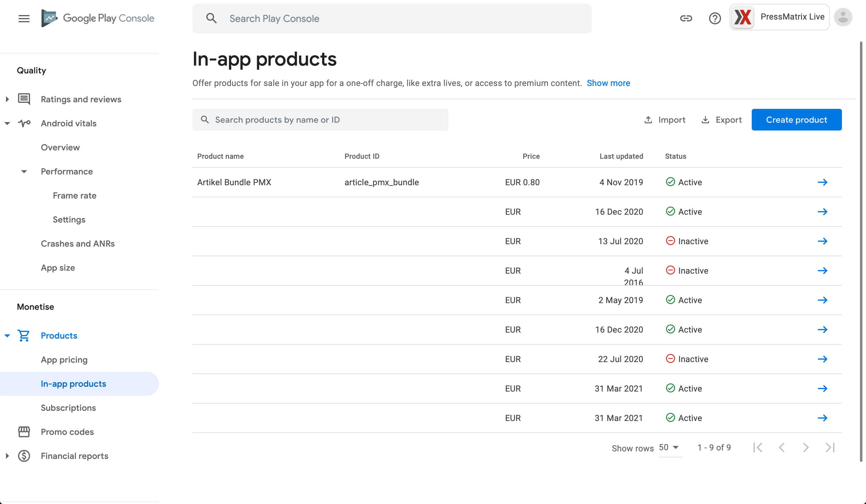Screen dimensions: 866x504
Task: Click the article_pmx_bundle product ID
Action: (x=382, y=182)
